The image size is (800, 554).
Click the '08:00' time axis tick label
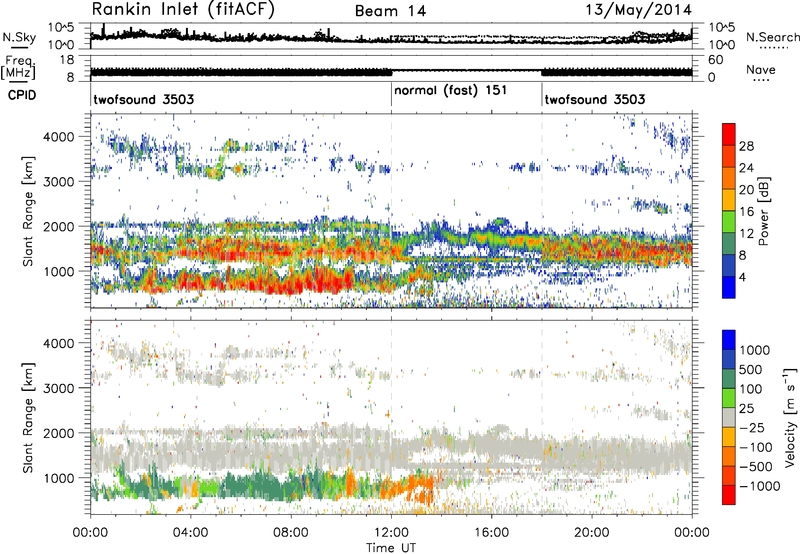[291, 533]
